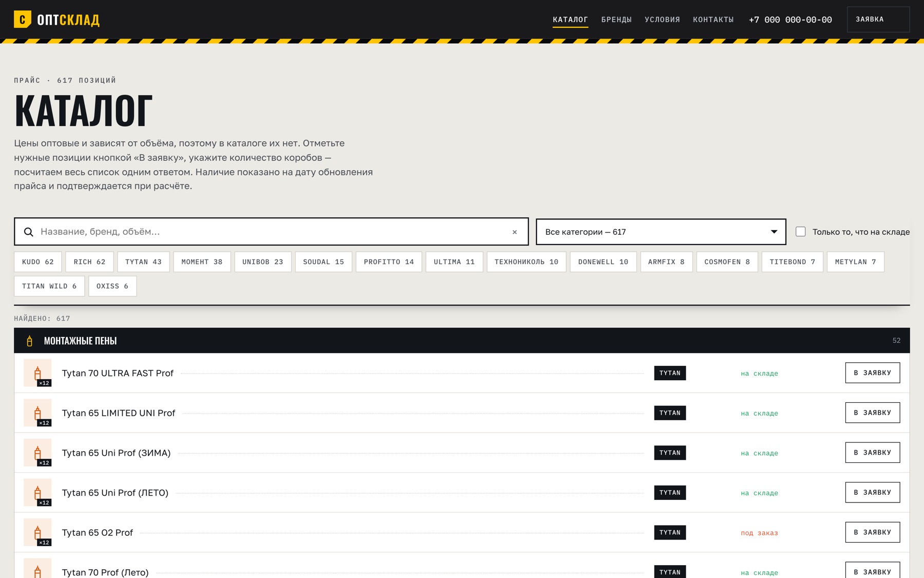Click TYTAN tag in Tytan 65 Uni Prof (ЛЕТО) row
The height and width of the screenshot is (578, 924).
pyautogui.click(x=670, y=493)
